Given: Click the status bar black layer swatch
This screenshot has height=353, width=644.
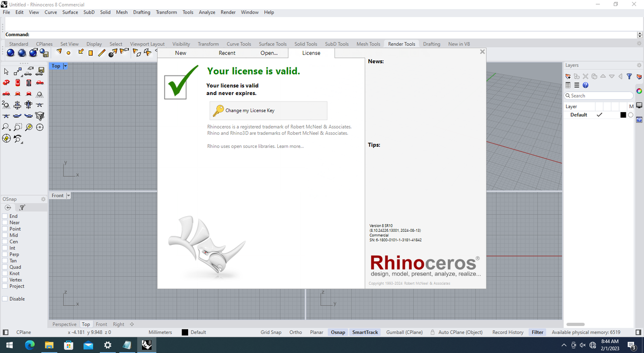Looking at the screenshot, I should click(185, 332).
